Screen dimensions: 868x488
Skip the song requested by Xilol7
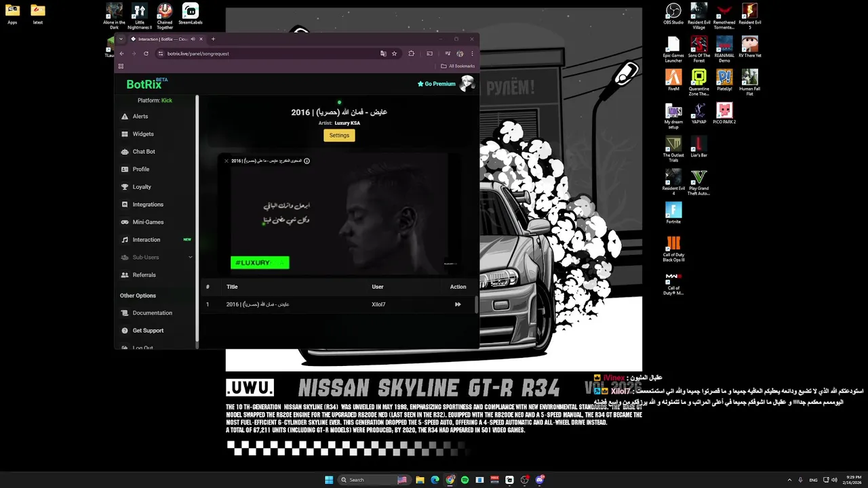click(x=458, y=304)
